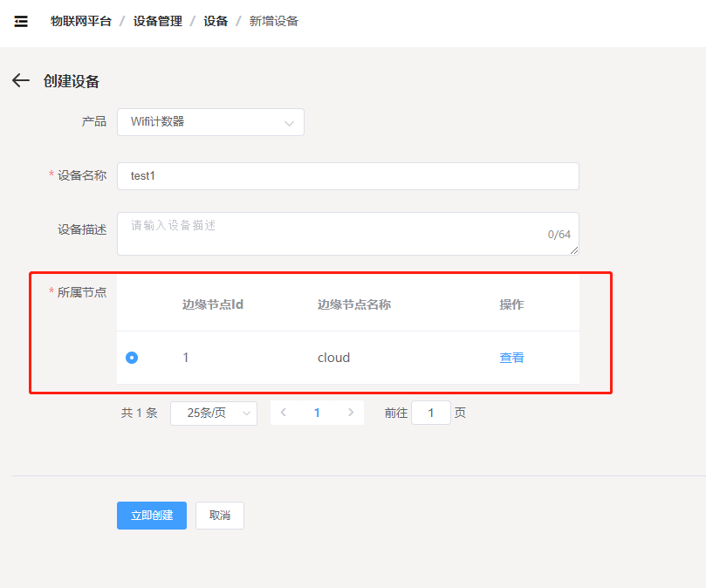Click the 查看 link for cloud node

[x=512, y=358]
